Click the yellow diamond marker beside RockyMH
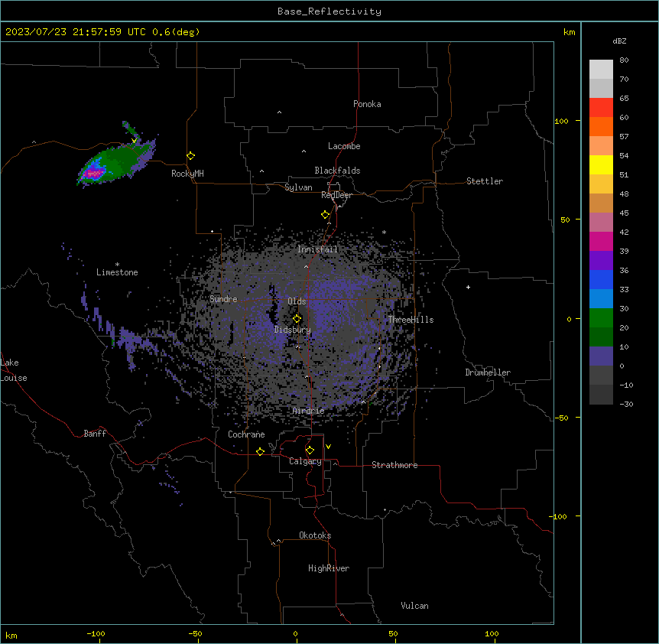Screen dimensions: 659x644 [191, 156]
